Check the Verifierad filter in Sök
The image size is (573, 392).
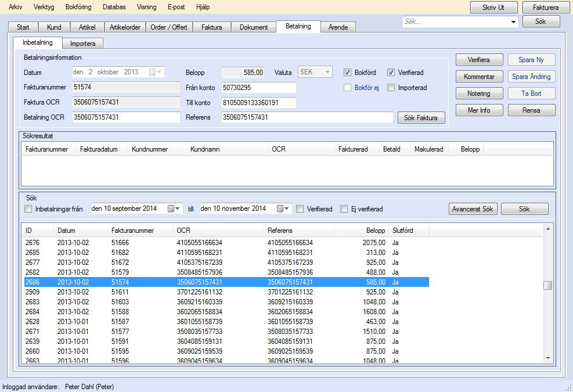(x=300, y=209)
